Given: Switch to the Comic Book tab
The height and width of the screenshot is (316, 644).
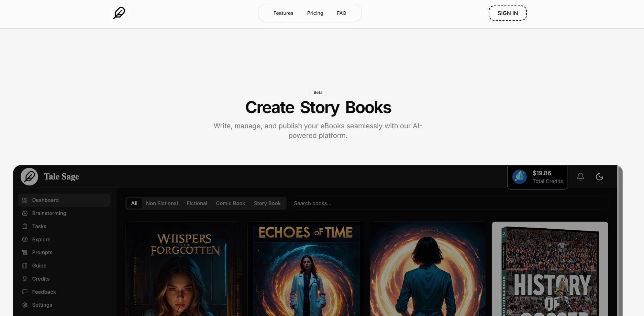Looking at the screenshot, I should click(x=230, y=203).
